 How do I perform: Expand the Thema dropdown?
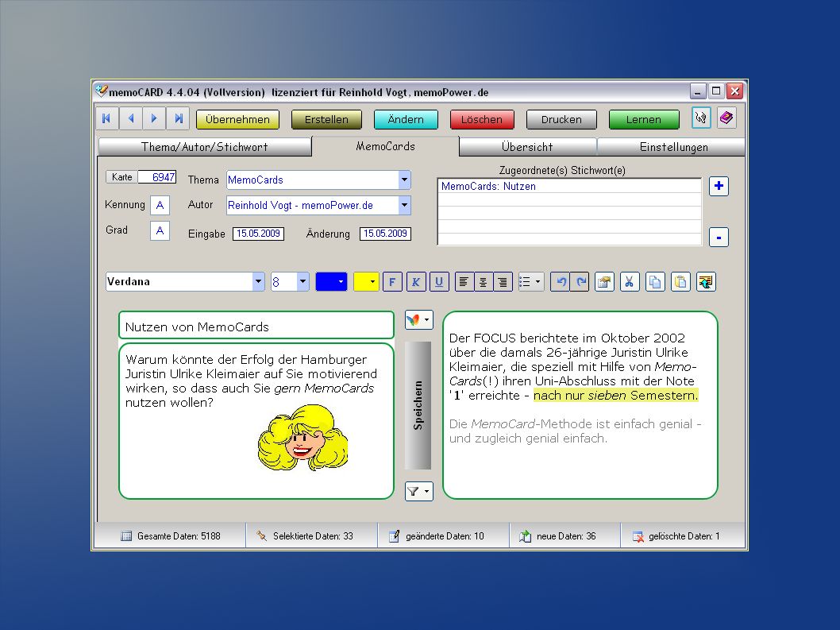[x=404, y=180]
